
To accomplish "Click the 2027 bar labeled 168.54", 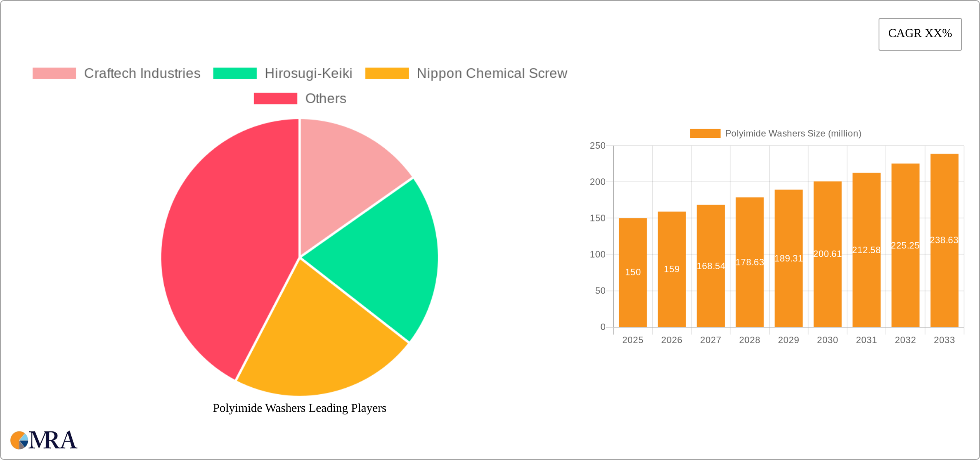I will pos(710,266).
